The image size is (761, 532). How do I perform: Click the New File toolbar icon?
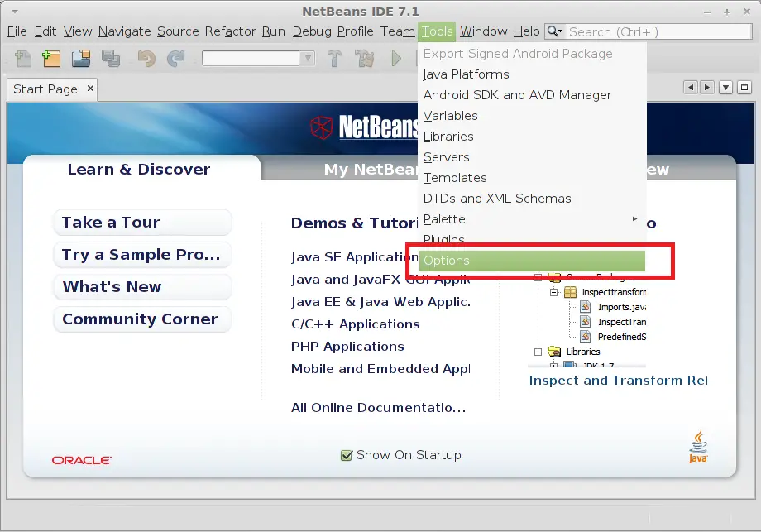coord(22,59)
